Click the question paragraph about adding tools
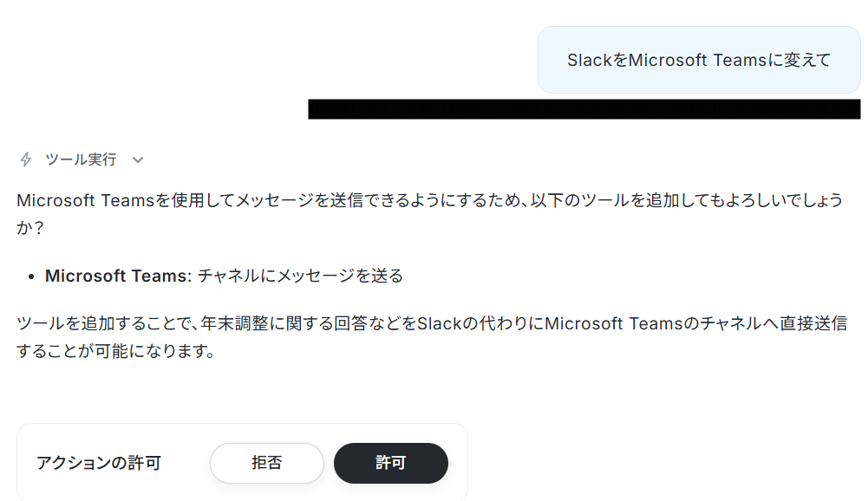Image resolution: width=868 pixels, height=501 pixels. tap(429, 214)
